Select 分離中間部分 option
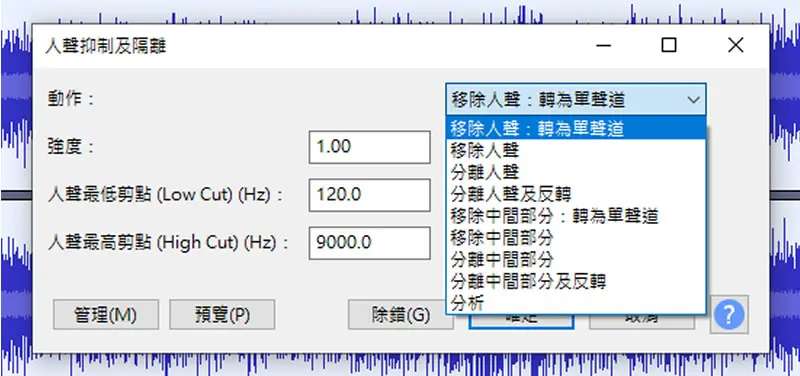The image size is (800, 376). tap(576, 260)
